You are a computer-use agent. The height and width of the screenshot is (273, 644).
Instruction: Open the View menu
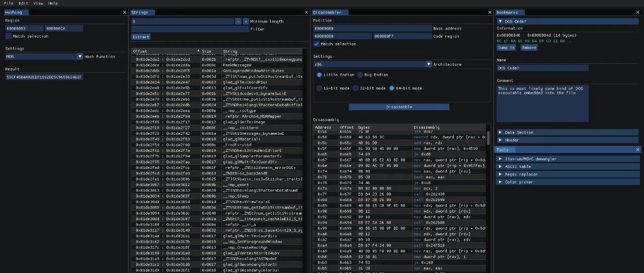click(x=38, y=3)
